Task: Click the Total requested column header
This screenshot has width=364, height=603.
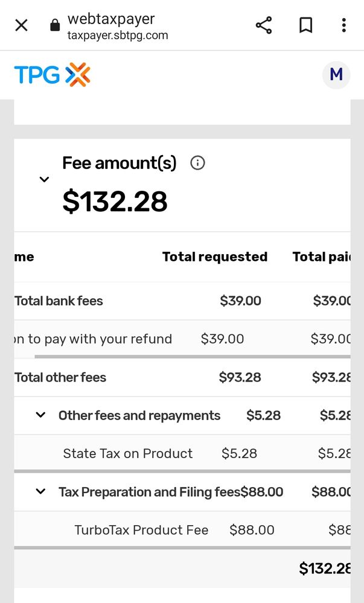Action: [x=214, y=257]
